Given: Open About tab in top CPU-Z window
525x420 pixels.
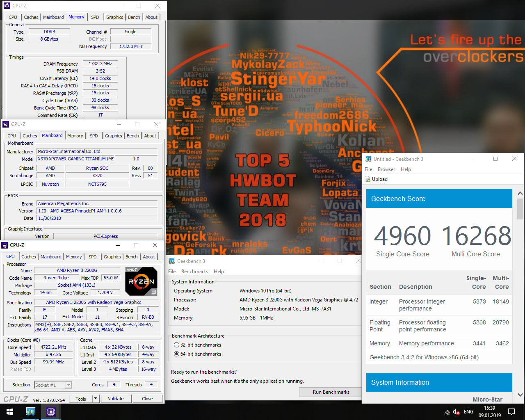Looking at the screenshot, I should [151, 17].
